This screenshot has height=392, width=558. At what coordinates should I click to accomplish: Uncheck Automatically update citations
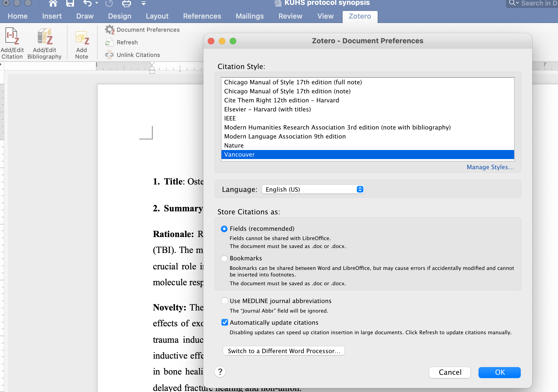(x=225, y=322)
